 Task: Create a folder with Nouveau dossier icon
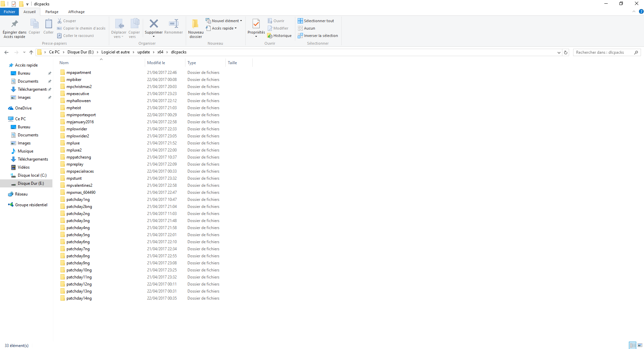tap(195, 24)
